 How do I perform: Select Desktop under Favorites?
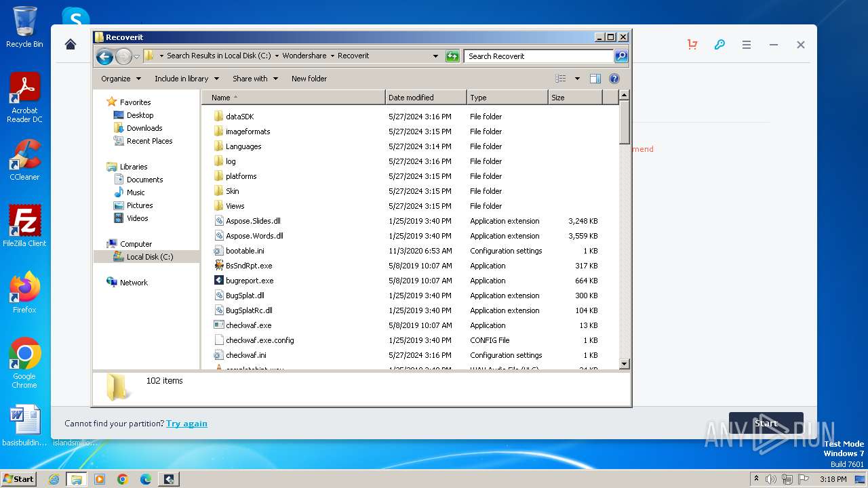[x=140, y=115]
